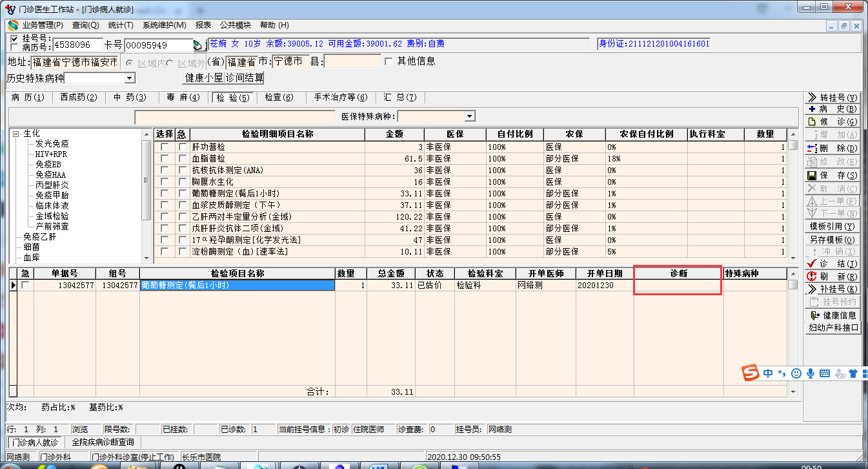868x469 pixels.
Task: Open the 系统维护(M) menu
Action: tap(165, 25)
